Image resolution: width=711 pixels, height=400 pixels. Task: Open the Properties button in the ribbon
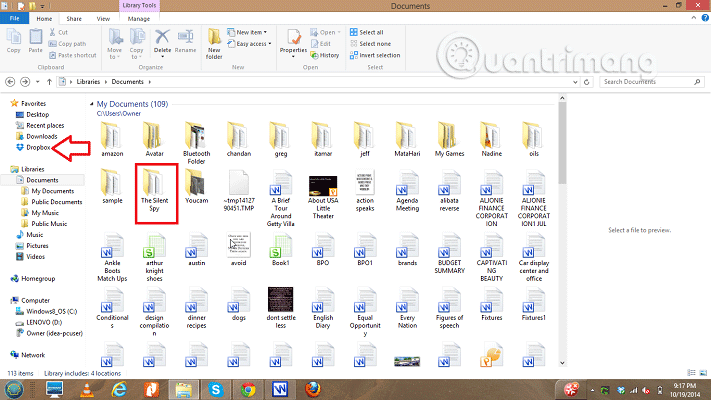(293, 42)
